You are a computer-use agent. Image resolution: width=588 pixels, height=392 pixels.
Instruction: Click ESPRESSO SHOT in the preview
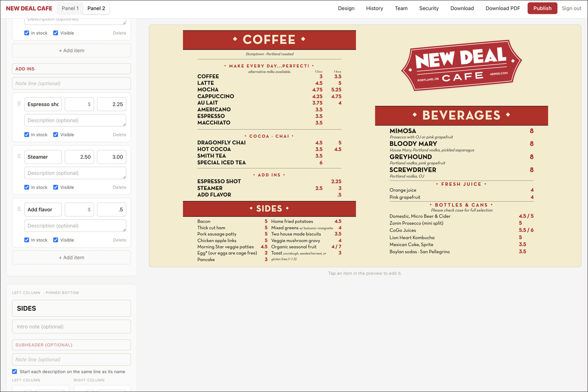(x=219, y=181)
